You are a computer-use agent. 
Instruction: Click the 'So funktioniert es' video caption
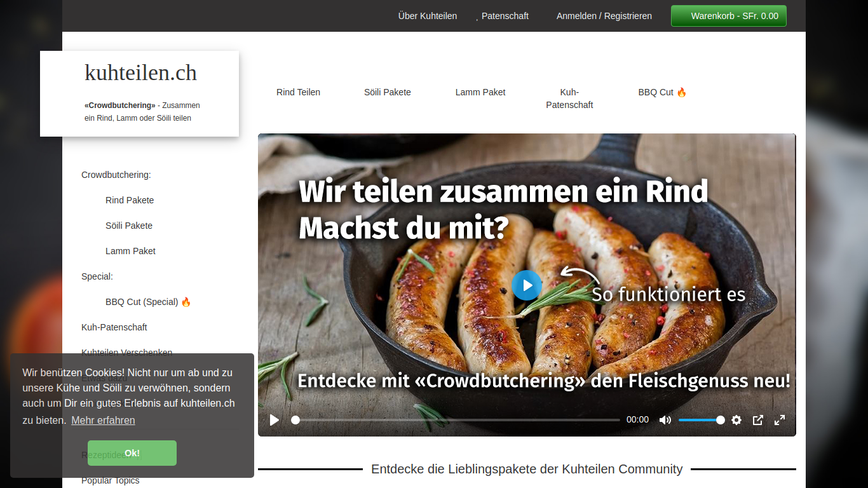pos(668,294)
